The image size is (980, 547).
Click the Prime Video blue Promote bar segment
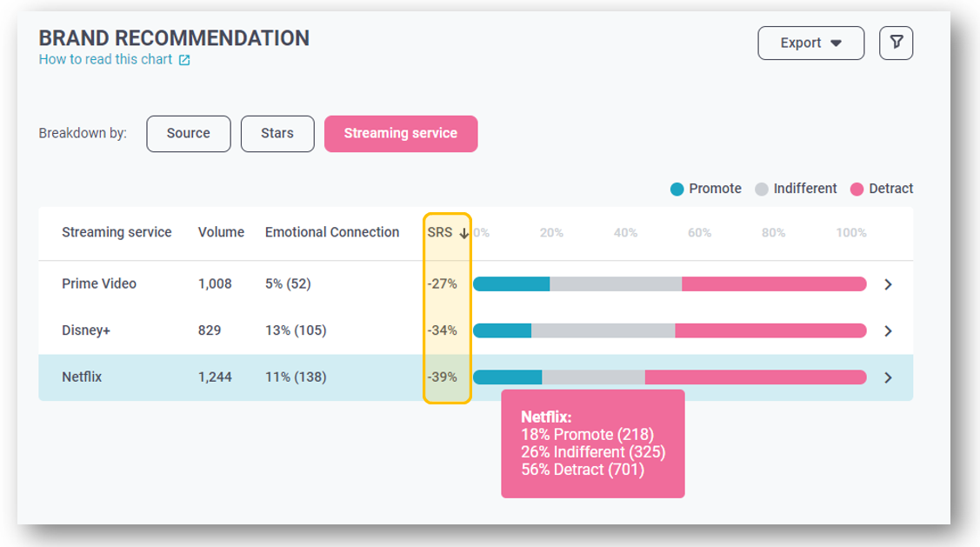[511, 284]
